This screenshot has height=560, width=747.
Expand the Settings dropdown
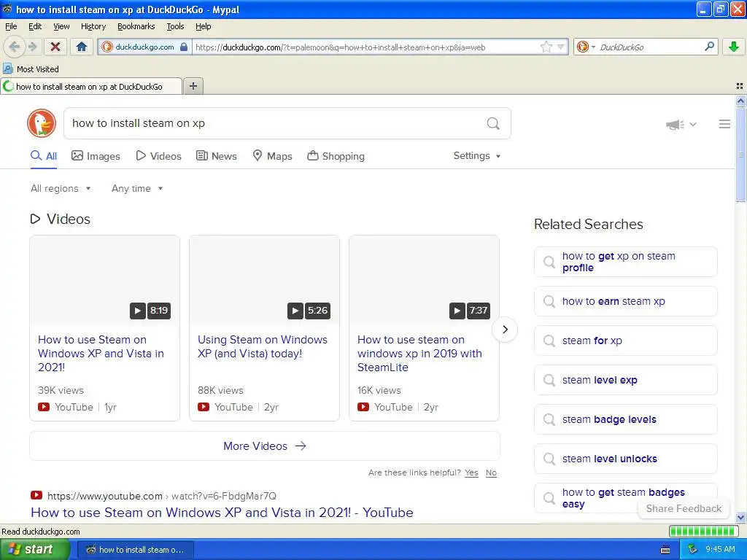(x=477, y=156)
